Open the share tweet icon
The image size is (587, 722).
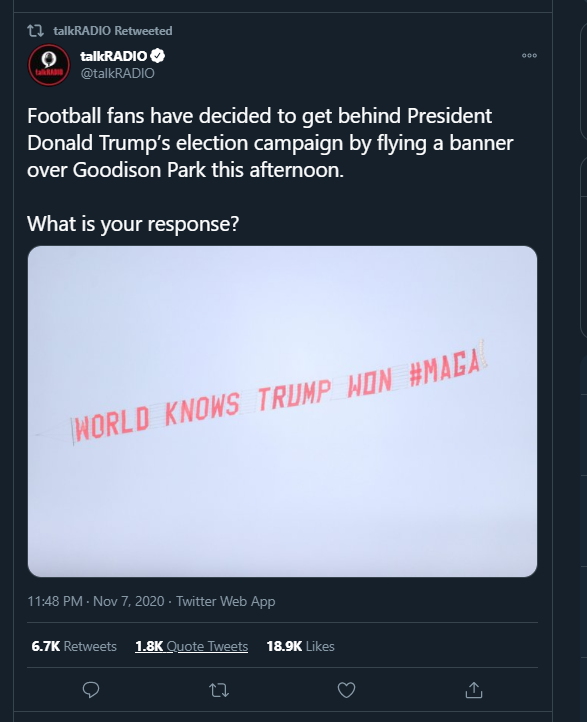pyautogui.click(x=474, y=690)
